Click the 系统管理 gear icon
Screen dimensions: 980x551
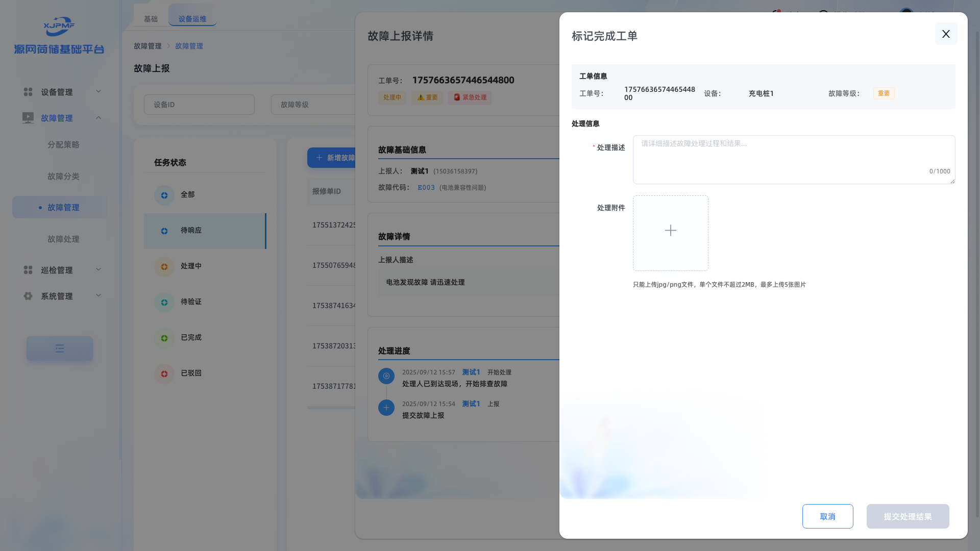(x=28, y=296)
